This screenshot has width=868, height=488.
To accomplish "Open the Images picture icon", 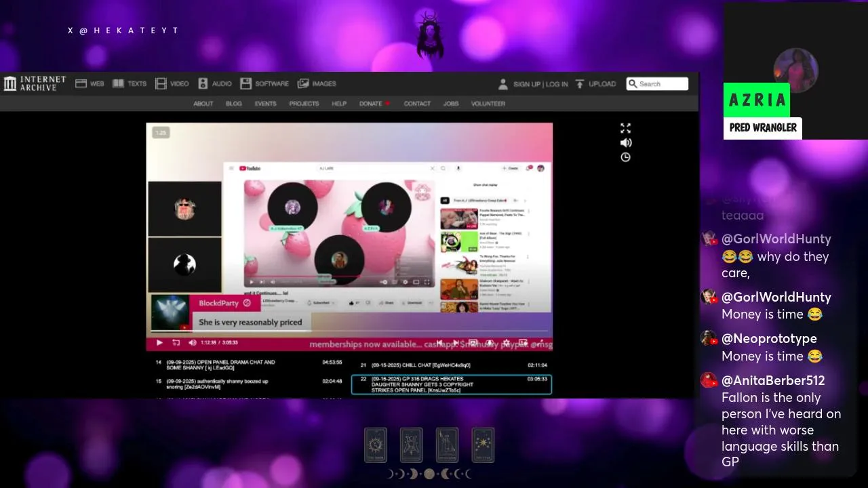I will tap(303, 83).
